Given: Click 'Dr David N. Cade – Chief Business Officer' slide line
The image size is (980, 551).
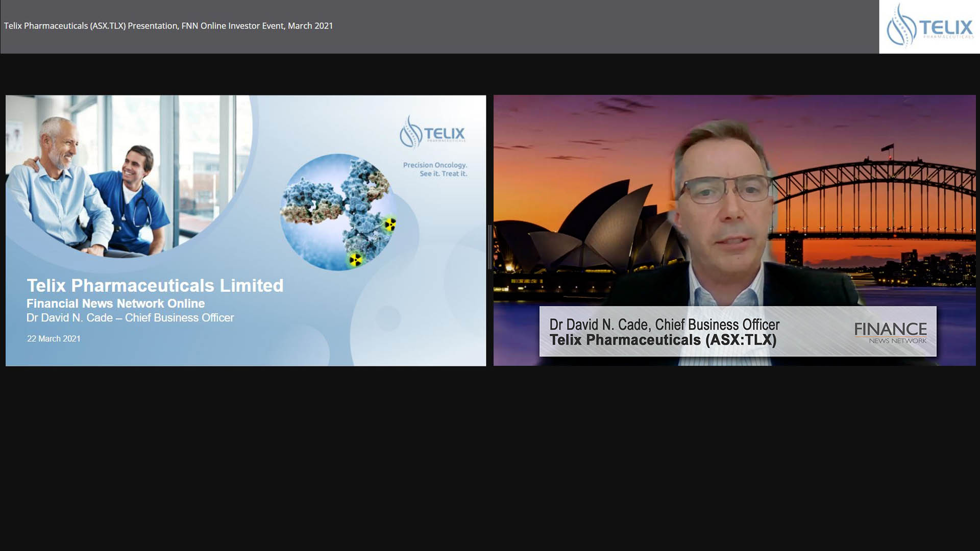Looking at the screenshot, I should [130, 318].
